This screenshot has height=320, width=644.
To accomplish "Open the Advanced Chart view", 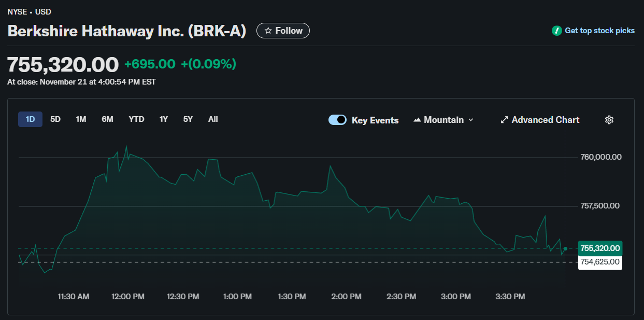I will 540,120.
